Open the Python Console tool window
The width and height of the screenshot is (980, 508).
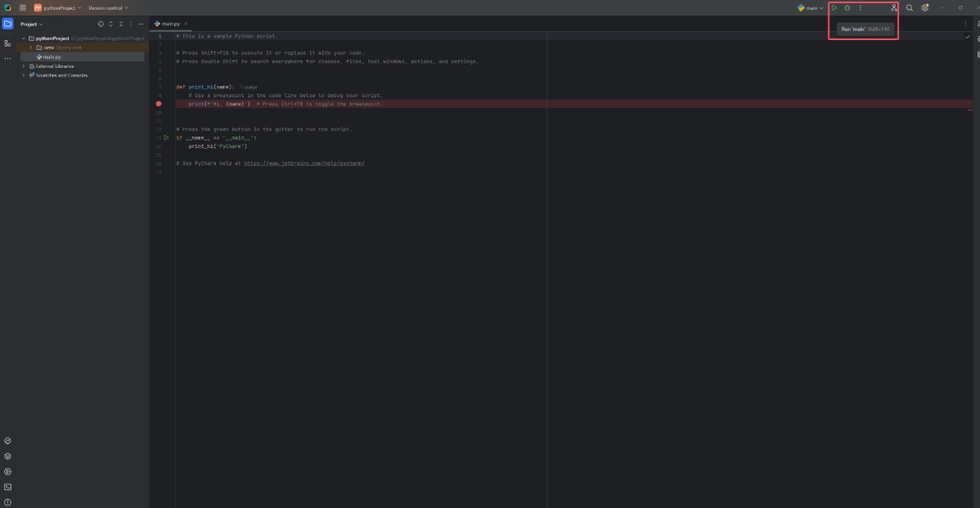click(7, 441)
